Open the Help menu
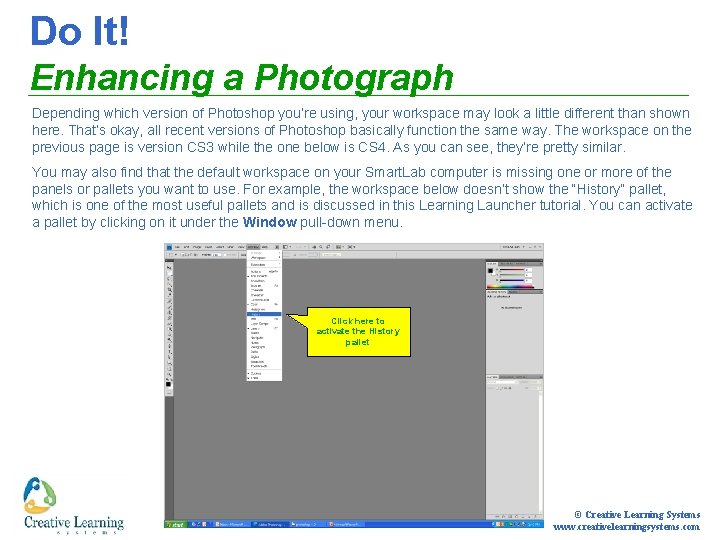The image size is (720, 540). 264,247
